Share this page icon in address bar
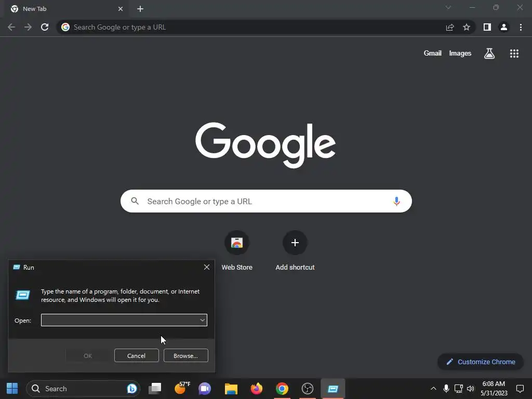 (450, 27)
